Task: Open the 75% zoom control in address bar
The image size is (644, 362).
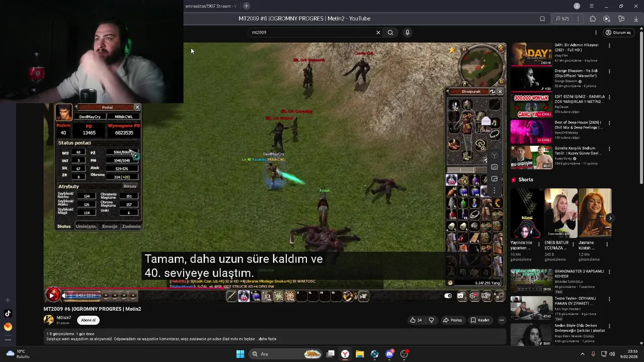Action: tap(562, 19)
